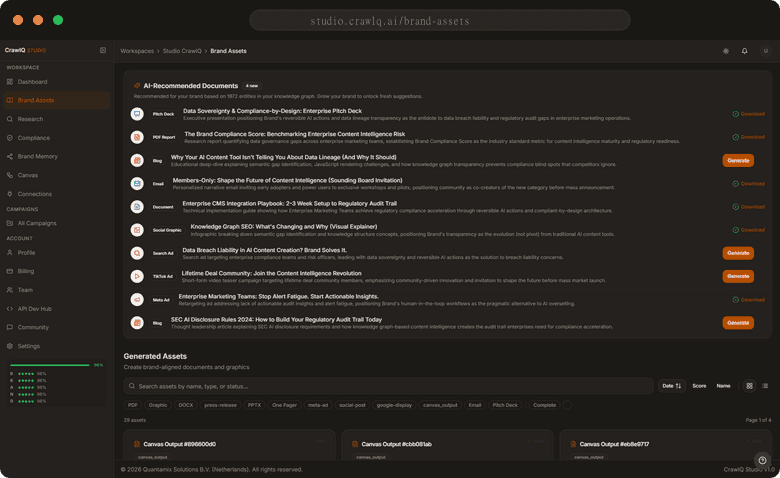This screenshot has height=478, width=780.
Task: Filter by PPTX tag
Action: [x=254, y=405]
